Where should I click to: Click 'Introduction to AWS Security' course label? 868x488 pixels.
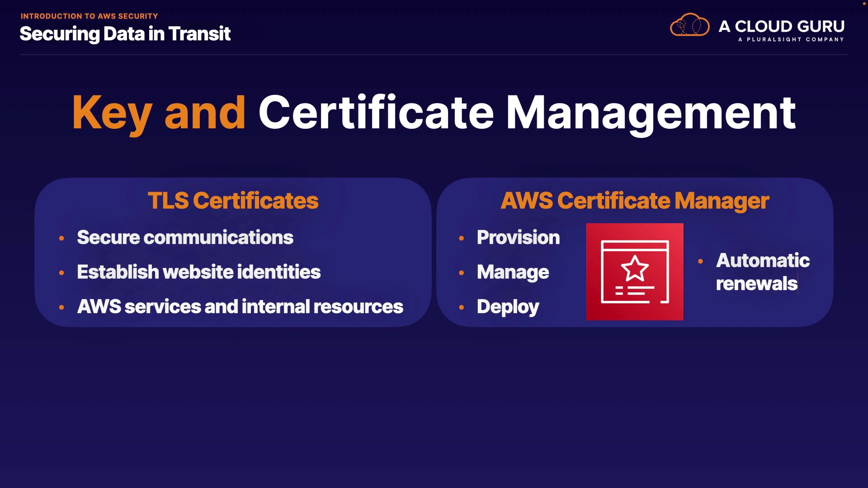click(89, 16)
